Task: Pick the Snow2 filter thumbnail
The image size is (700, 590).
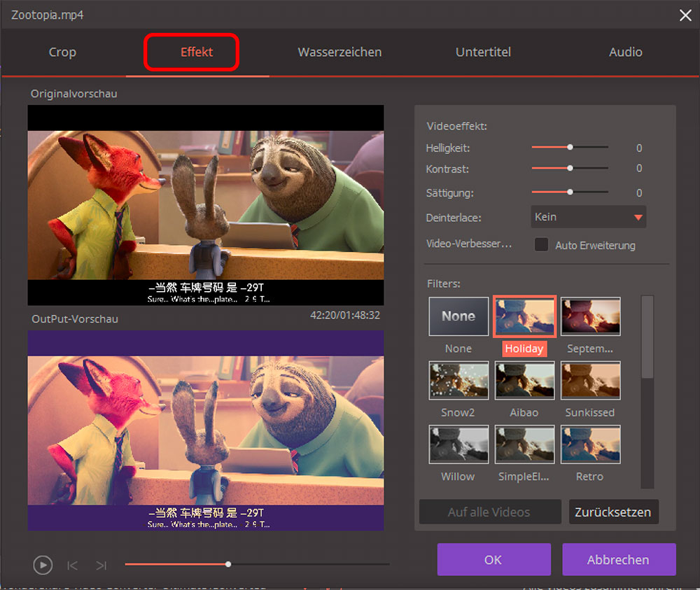Action: [458, 380]
